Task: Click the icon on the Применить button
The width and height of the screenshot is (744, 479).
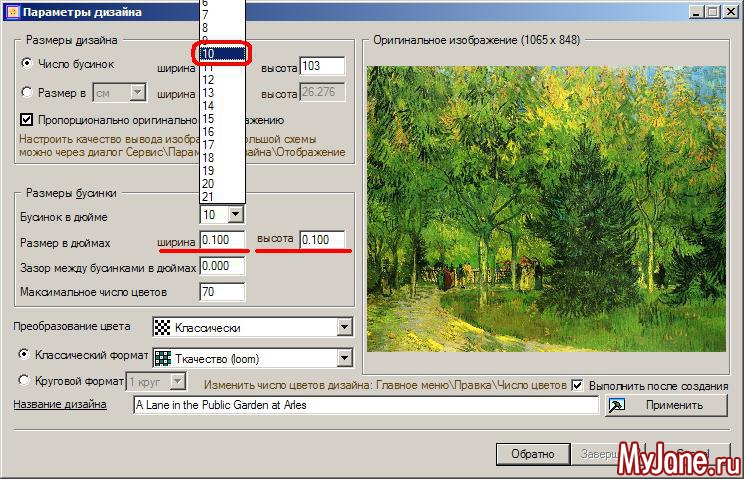Action: pyautogui.click(x=617, y=405)
